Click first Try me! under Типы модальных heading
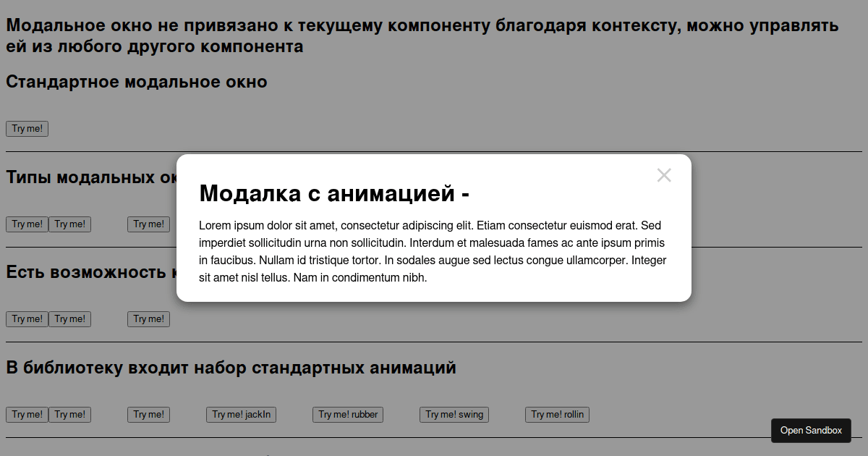 [27, 224]
